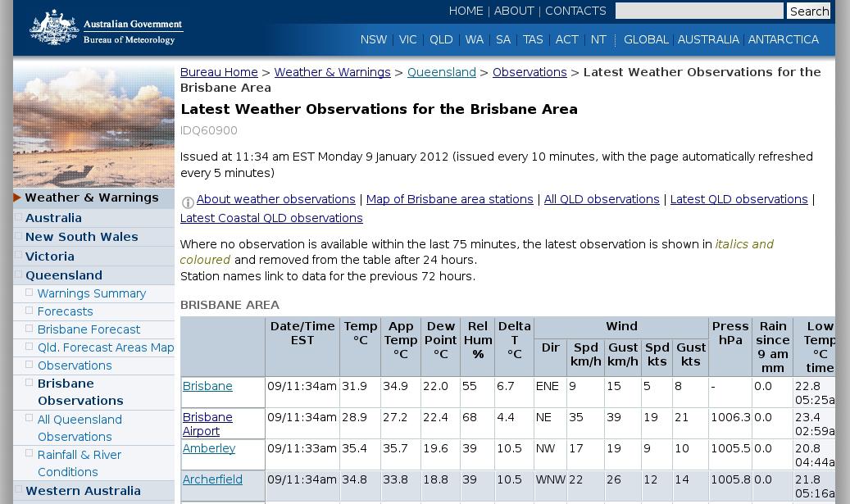Follow the Bureau Home breadcrumb link

(219, 72)
